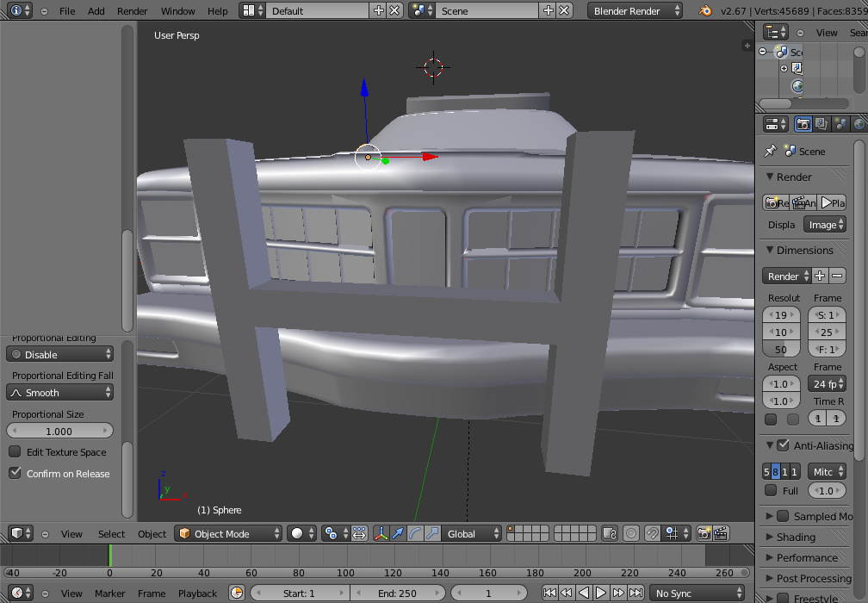Open the Blender Render engine dropdown
The width and height of the screenshot is (868, 603).
point(635,11)
